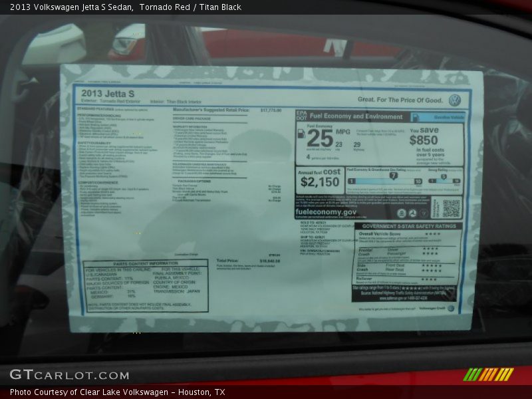The height and width of the screenshot is (399, 532).
Task: Select the Gasoline Vehicle label with pump icon
Action: (438, 118)
